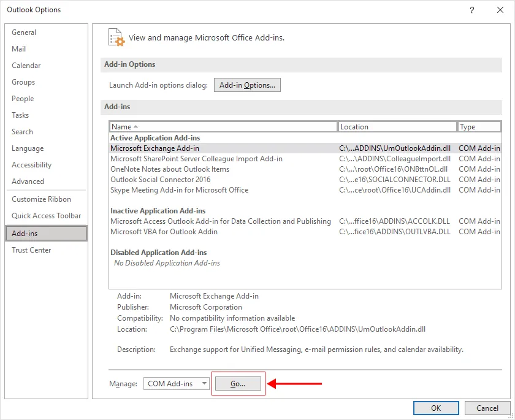Click the UCAddin.dll location cell
This screenshot has height=420, width=515.
(x=395, y=190)
